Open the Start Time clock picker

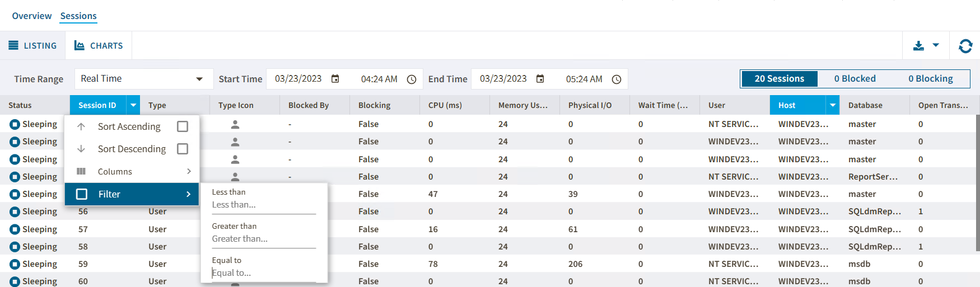(411, 79)
